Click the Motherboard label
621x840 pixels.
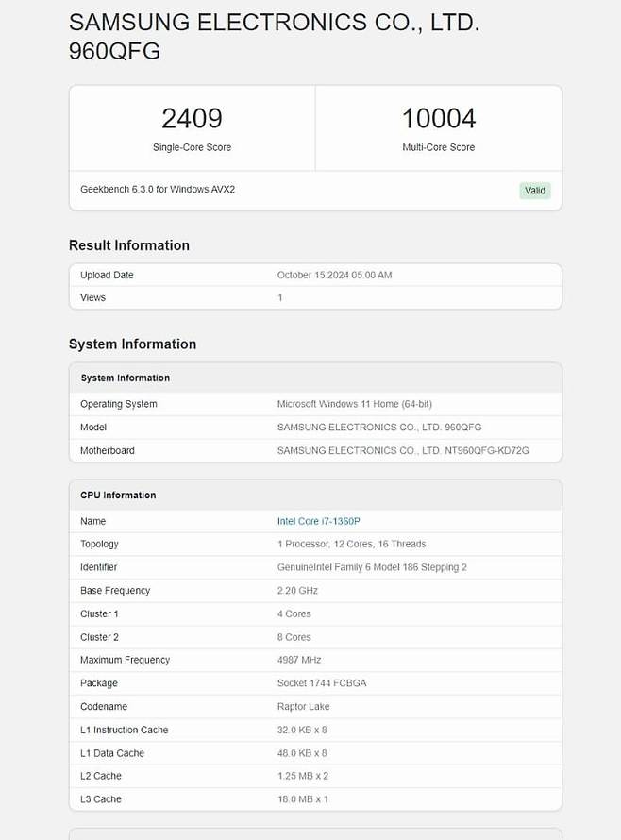click(108, 450)
